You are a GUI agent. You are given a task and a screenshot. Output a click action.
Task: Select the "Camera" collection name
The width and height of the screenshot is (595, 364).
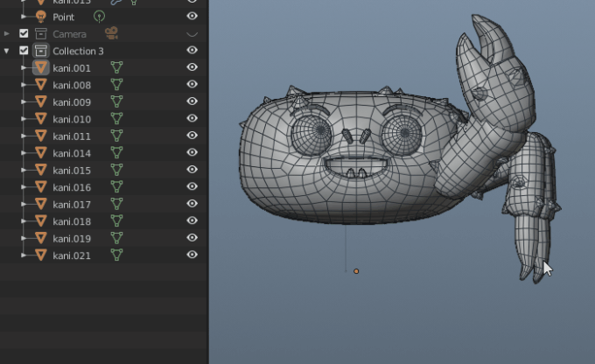(69, 34)
